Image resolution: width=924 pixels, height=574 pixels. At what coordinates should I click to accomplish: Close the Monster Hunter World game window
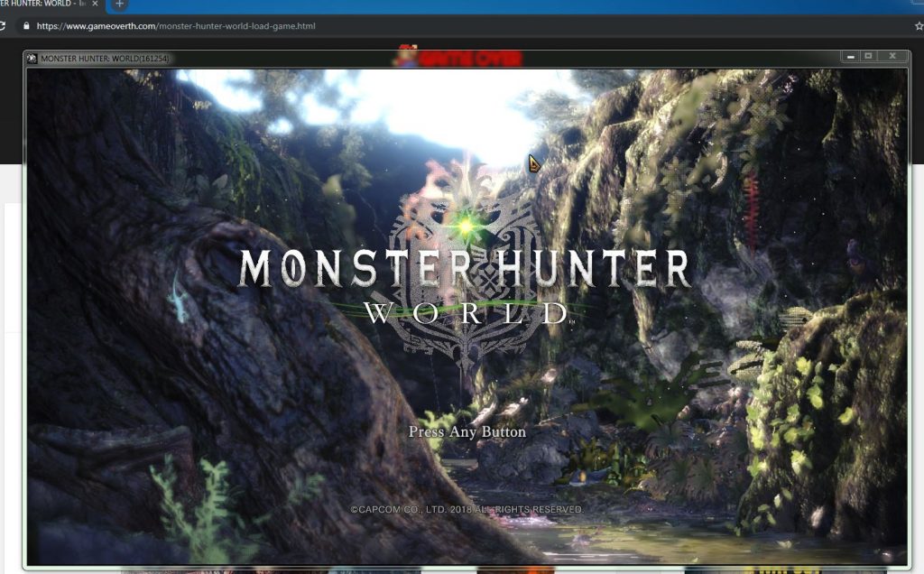pyautogui.click(x=892, y=57)
